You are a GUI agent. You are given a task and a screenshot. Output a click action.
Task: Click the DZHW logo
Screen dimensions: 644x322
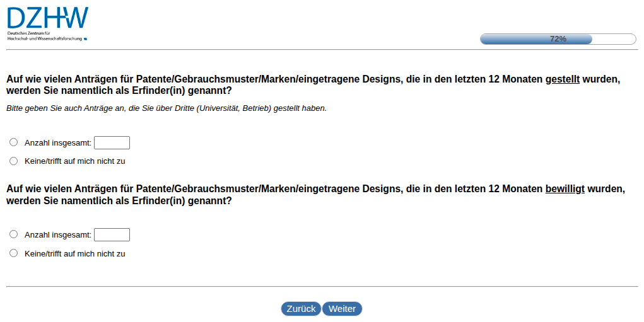point(48,24)
